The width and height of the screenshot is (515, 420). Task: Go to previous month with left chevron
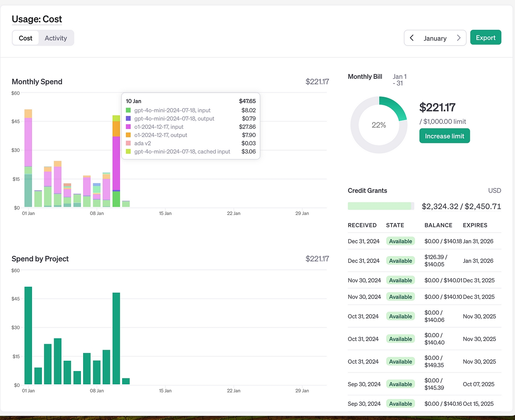[412, 38]
